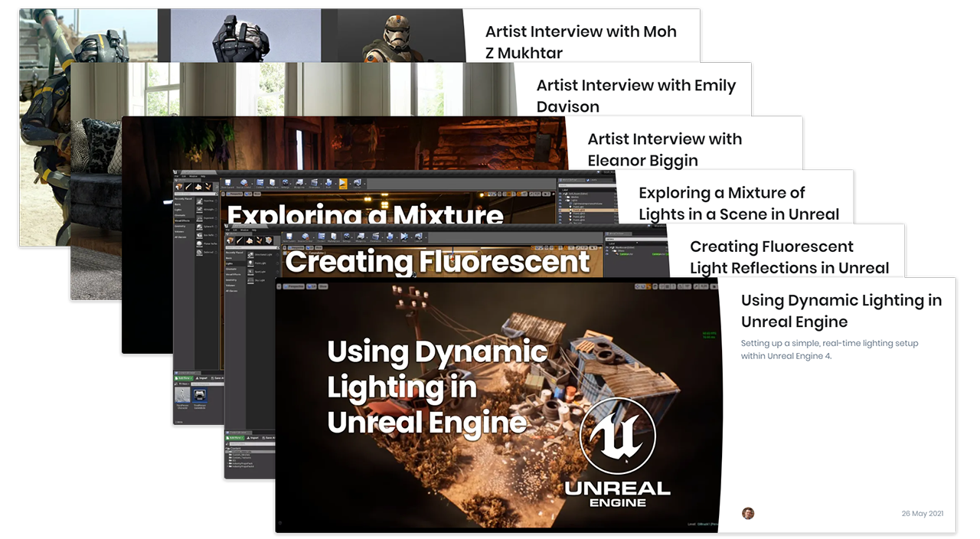Open the Artist Interview with Eleanor Biggin title
This screenshot has width=980, height=539.
pos(665,150)
